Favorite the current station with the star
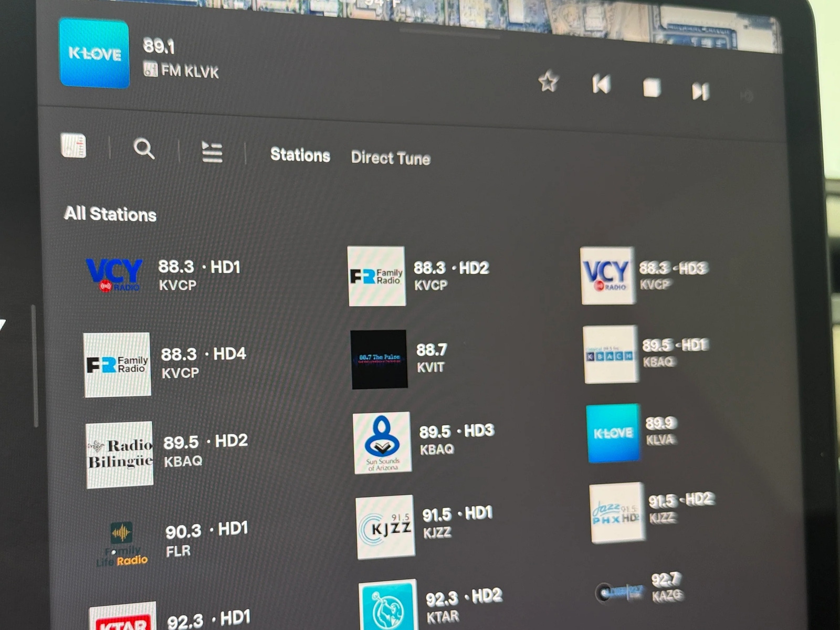The width and height of the screenshot is (840, 630). [x=548, y=81]
